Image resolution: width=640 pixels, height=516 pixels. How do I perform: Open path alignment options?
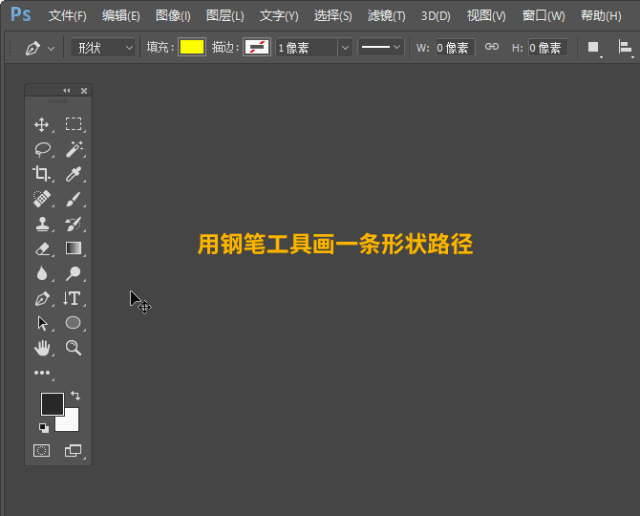625,48
